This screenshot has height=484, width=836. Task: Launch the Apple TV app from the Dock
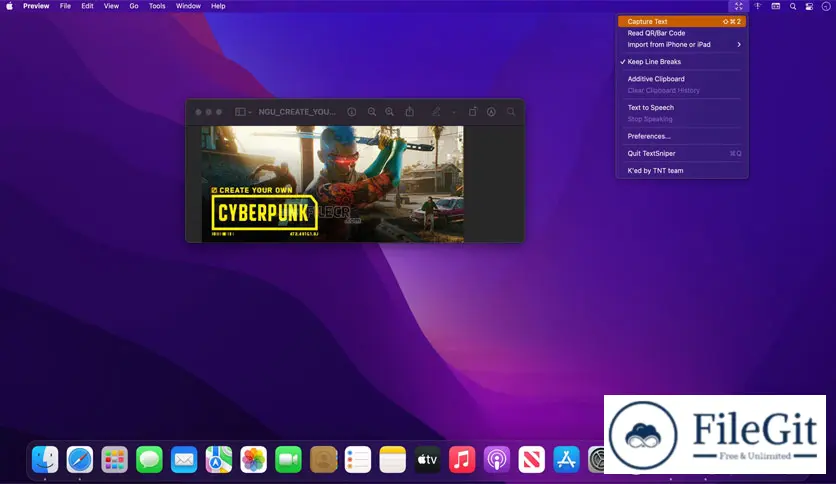tap(427, 459)
